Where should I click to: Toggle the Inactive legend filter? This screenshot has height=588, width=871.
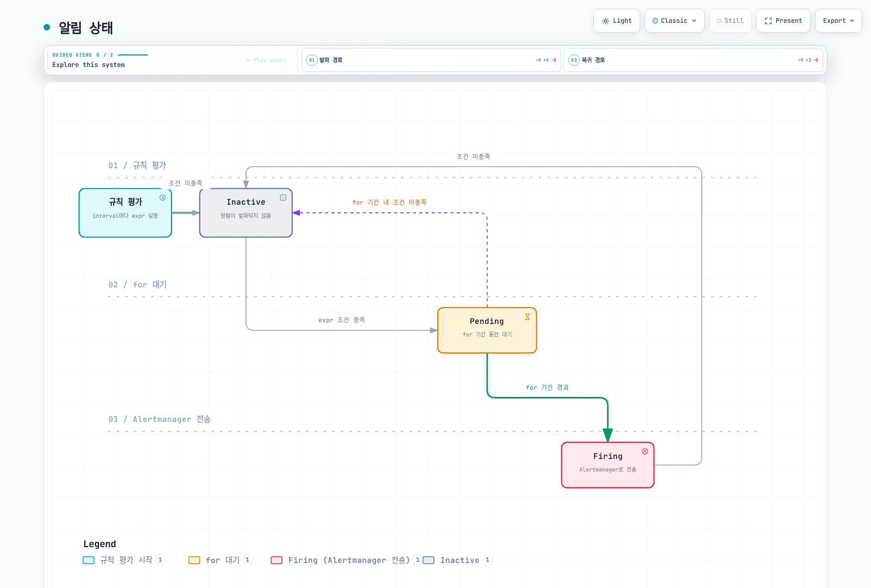458,560
